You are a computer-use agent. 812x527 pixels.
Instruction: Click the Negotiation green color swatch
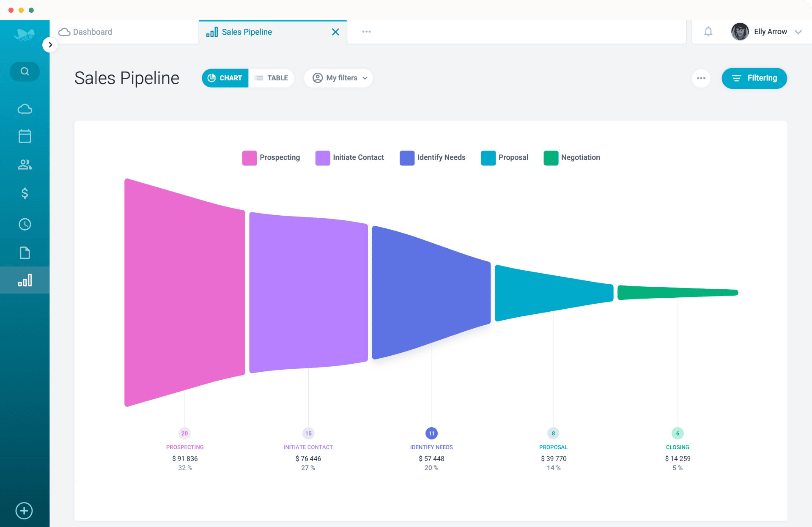pos(551,158)
